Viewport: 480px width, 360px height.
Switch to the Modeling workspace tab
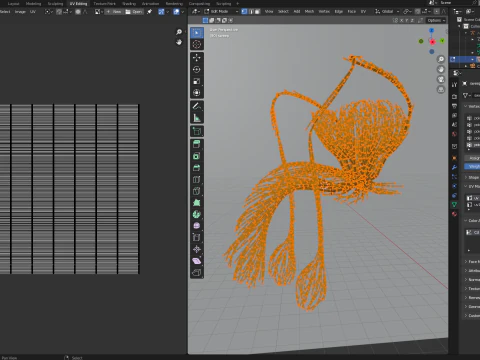[x=33, y=4]
